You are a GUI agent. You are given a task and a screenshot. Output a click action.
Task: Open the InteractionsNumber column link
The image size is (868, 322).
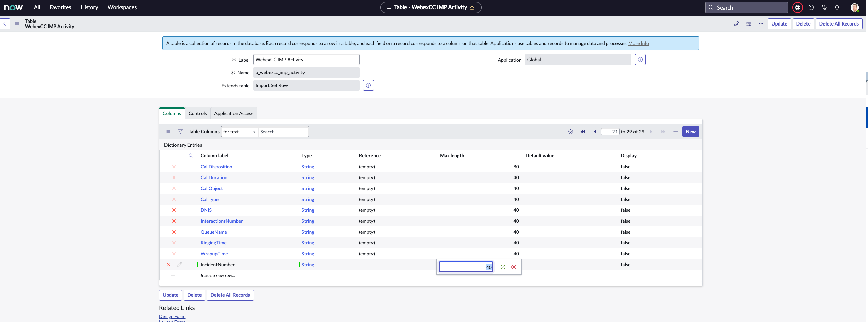click(x=222, y=221)
